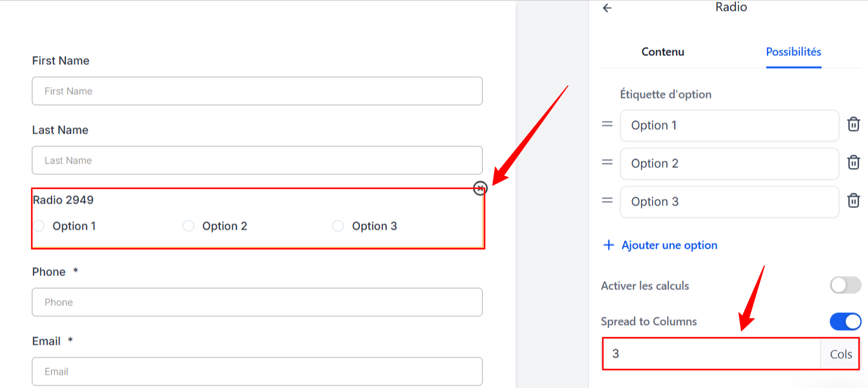
Task: Enable the Activer les calculs toggle
Action: point(845,285)
